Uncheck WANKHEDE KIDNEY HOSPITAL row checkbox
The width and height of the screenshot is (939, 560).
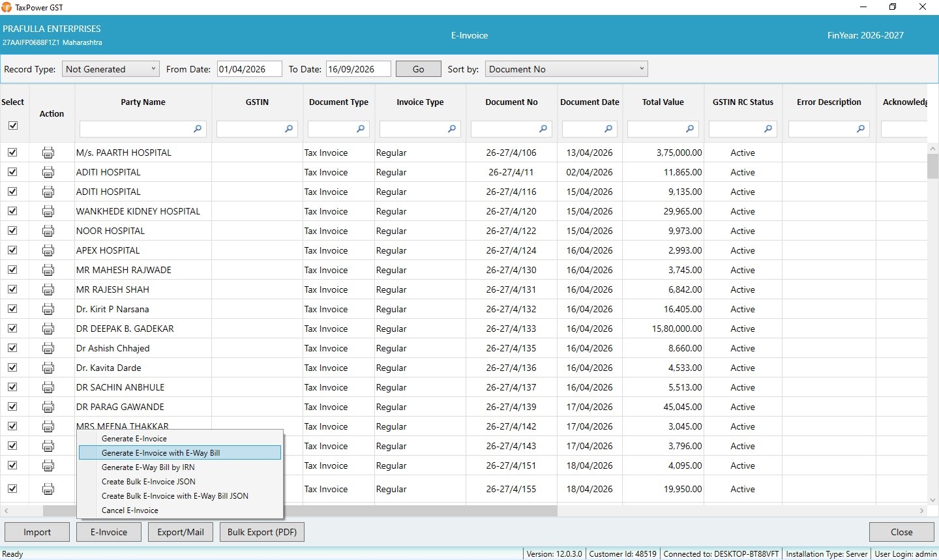(12, 211)
